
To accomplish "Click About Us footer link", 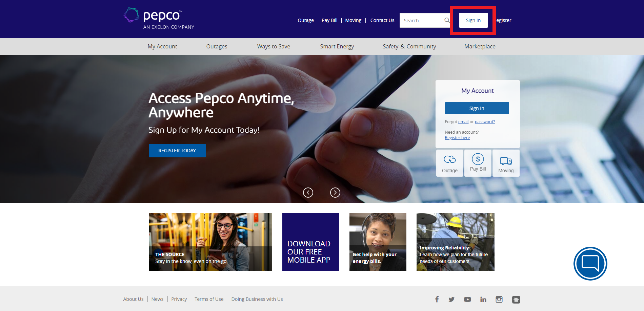I will (133, 299).
